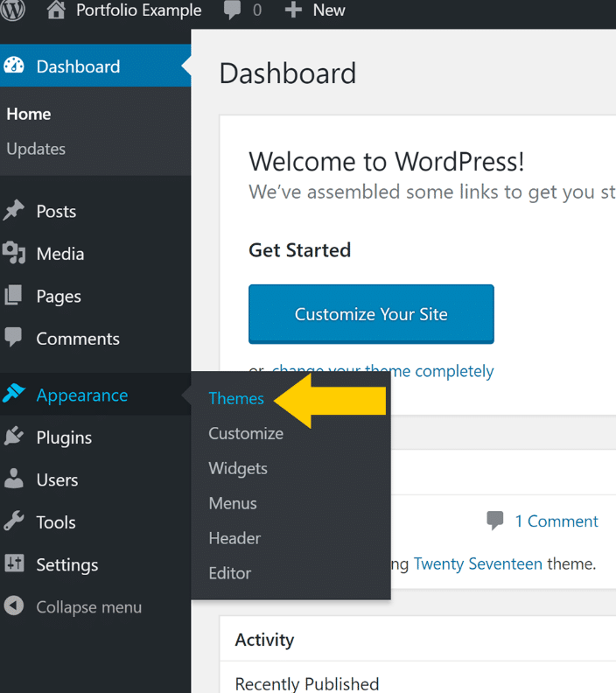
Task: Click the Tools wrench icon
Action: (14, 521)
